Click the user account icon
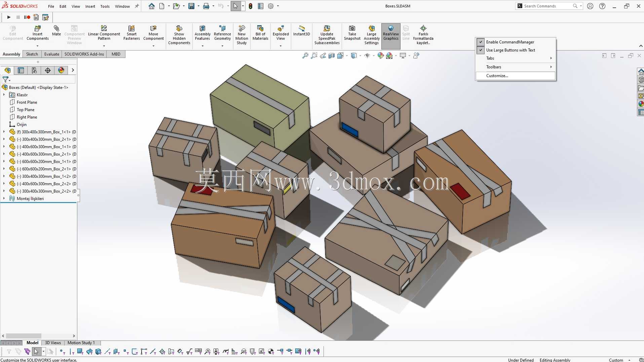 [x=590, y=6]
